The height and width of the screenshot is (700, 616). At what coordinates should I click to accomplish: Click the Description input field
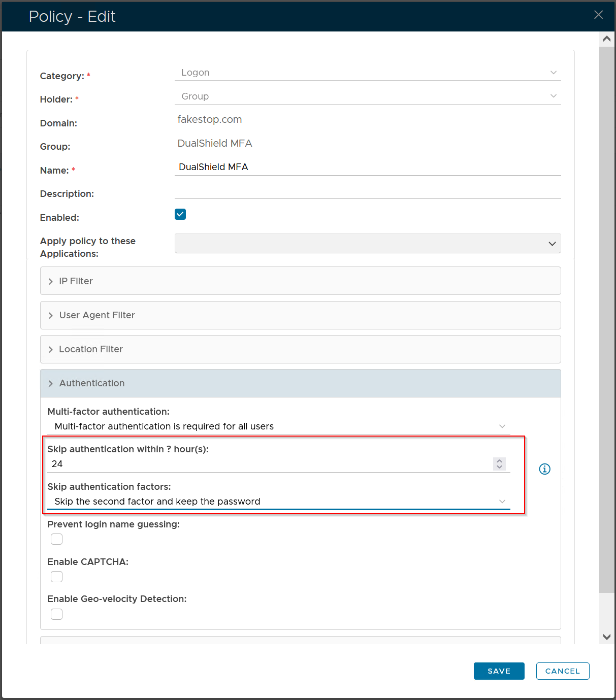pos(367,191)
